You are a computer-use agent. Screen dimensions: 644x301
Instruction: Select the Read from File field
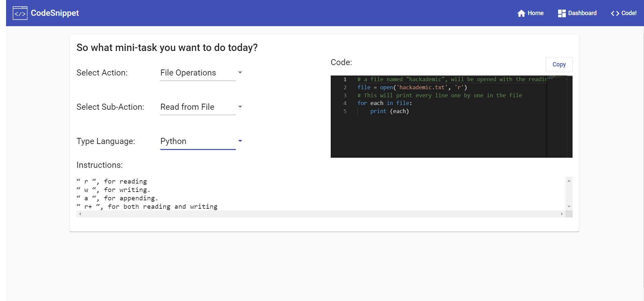click(x=198, y=107)
